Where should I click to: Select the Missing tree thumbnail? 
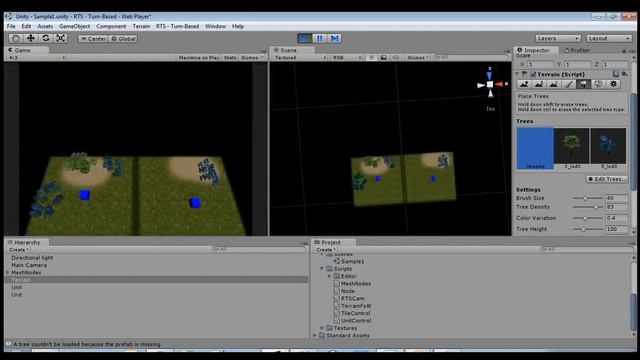[x=535, y=148]
